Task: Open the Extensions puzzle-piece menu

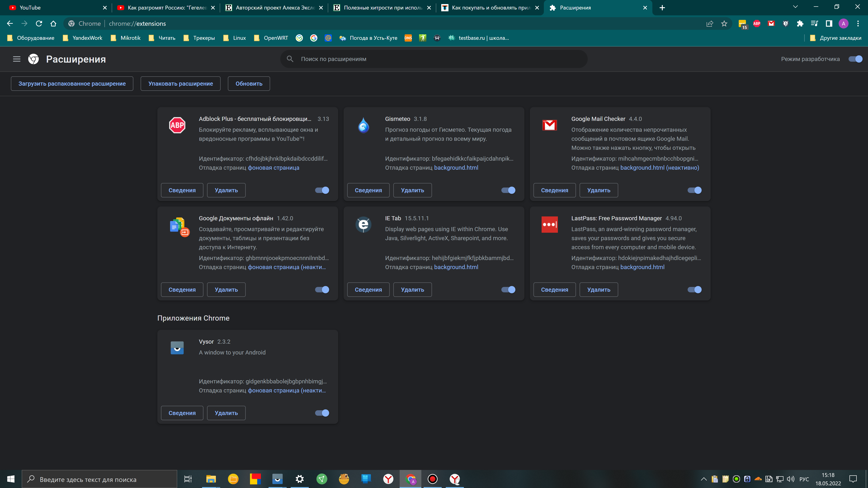Action: click(800, 23)
